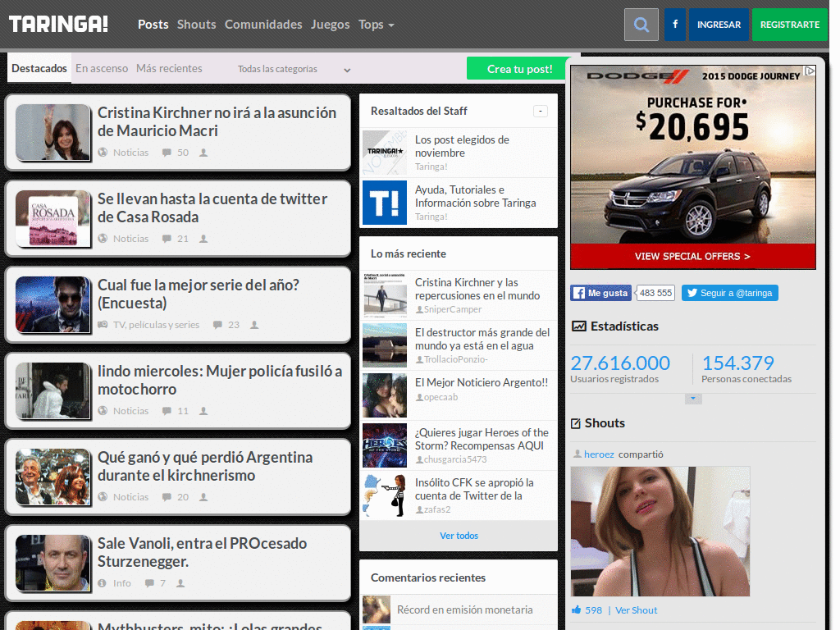Click the comment icon showing 20
Screen dimensions: 840x630
167,497
